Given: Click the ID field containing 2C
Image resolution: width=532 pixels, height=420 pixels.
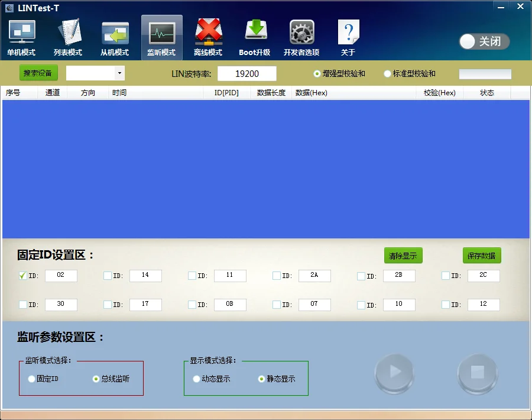Looking at the screenshot, I should click(484, 276).
